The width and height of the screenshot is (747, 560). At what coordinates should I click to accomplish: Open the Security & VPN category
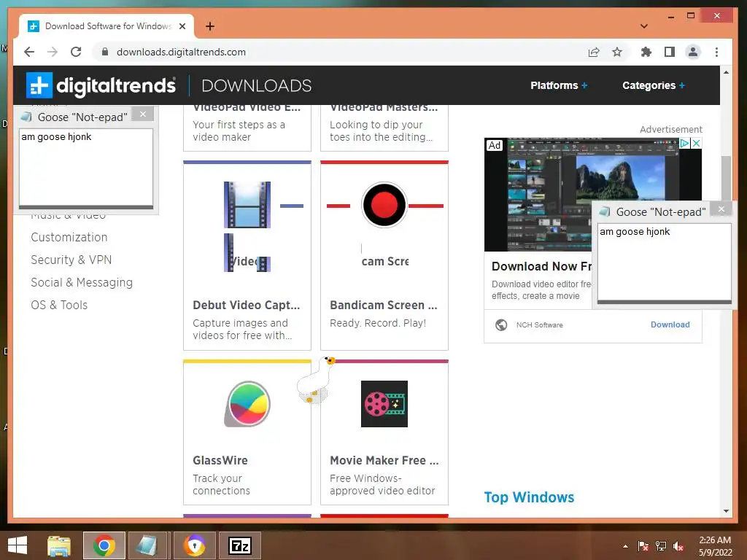tap(71, 260)
